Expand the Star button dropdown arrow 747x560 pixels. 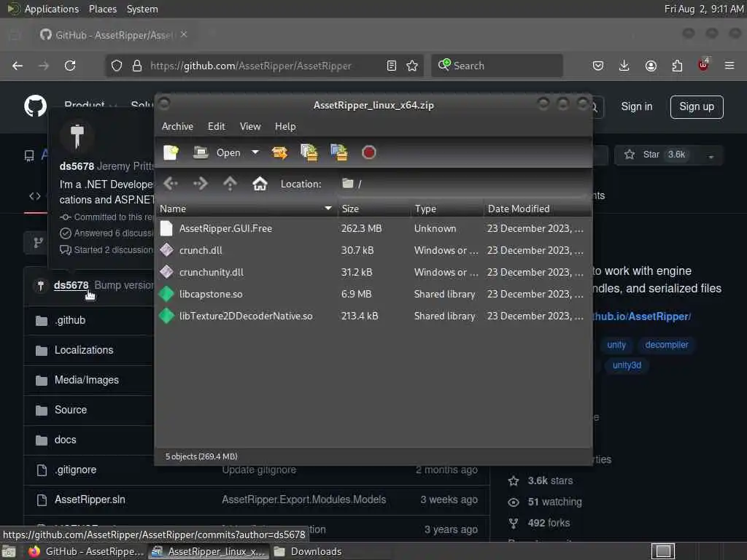coord(711,156)
